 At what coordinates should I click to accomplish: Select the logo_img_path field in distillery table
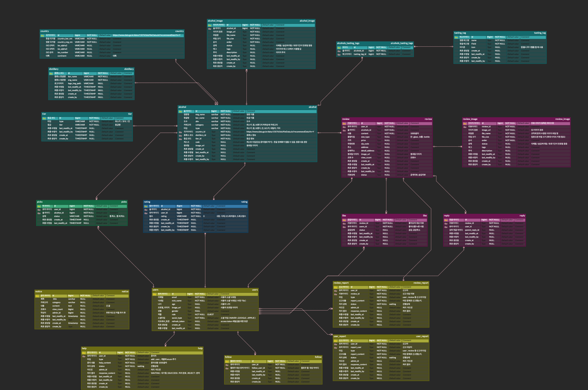[74, 84]
